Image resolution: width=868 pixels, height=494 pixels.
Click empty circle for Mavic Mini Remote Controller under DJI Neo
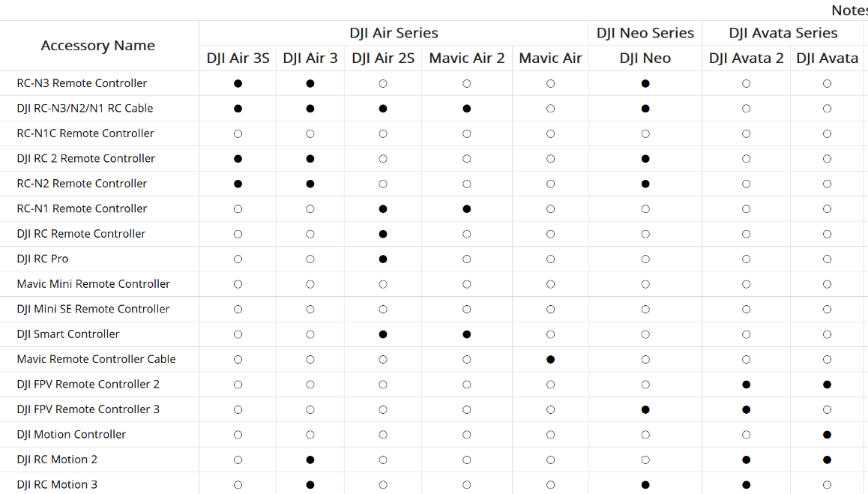(x=645, y=284)
